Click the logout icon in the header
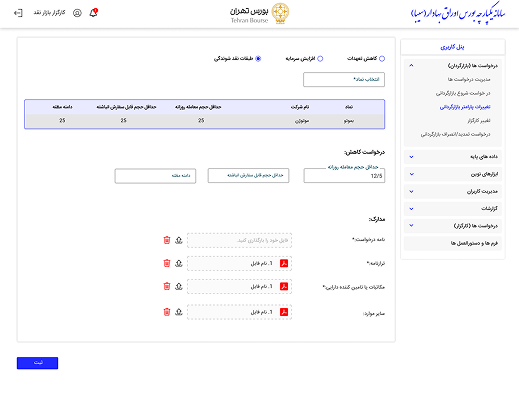This screenshot has width=519, height=404. pyautogui.click(x=18, y=13)
